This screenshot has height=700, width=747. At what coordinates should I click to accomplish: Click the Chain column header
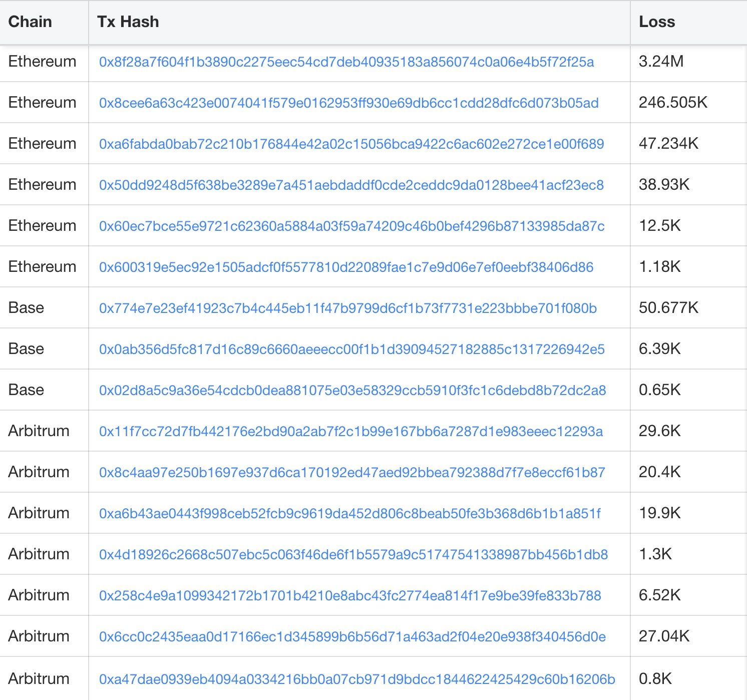pyautogui.click(x=30, y=22)
